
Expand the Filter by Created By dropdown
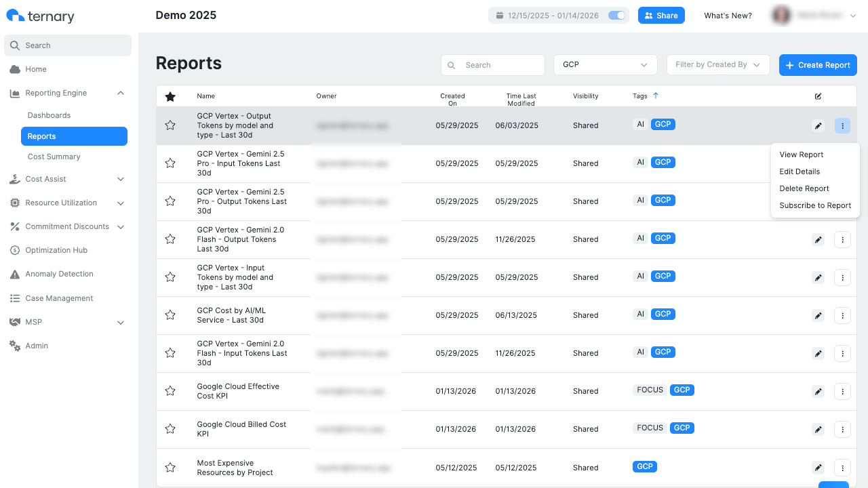718,64
